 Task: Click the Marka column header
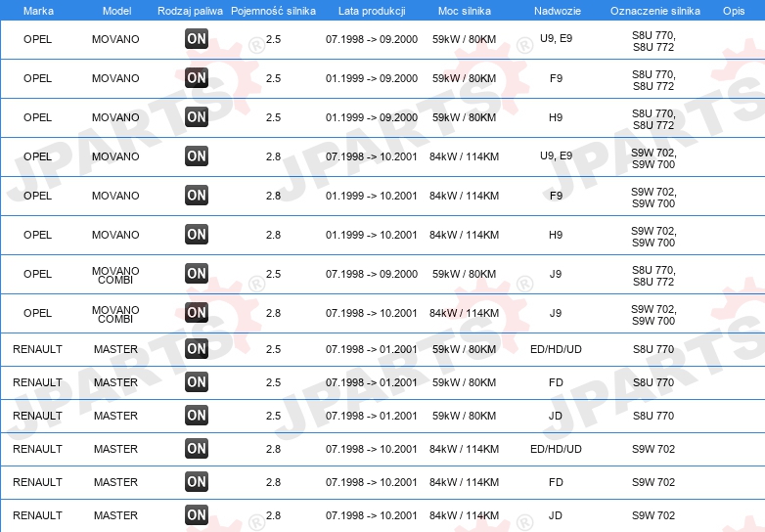pyautogui.click(x=38, y=11)
